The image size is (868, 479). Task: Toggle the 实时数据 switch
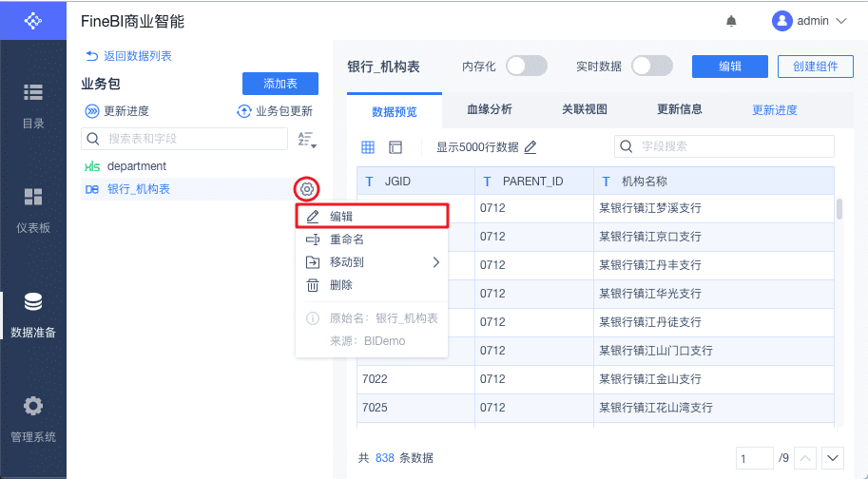[x=652, y=66]
